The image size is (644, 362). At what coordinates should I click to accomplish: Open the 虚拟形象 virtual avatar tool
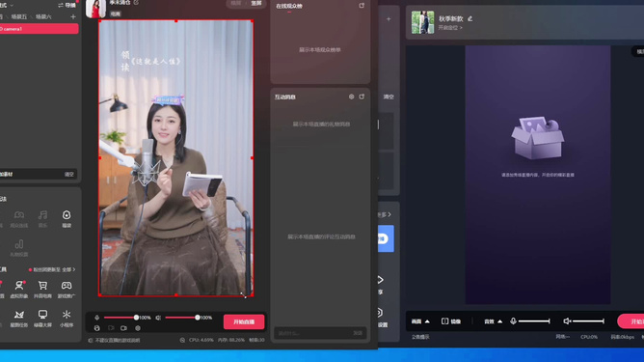[19, 290]
